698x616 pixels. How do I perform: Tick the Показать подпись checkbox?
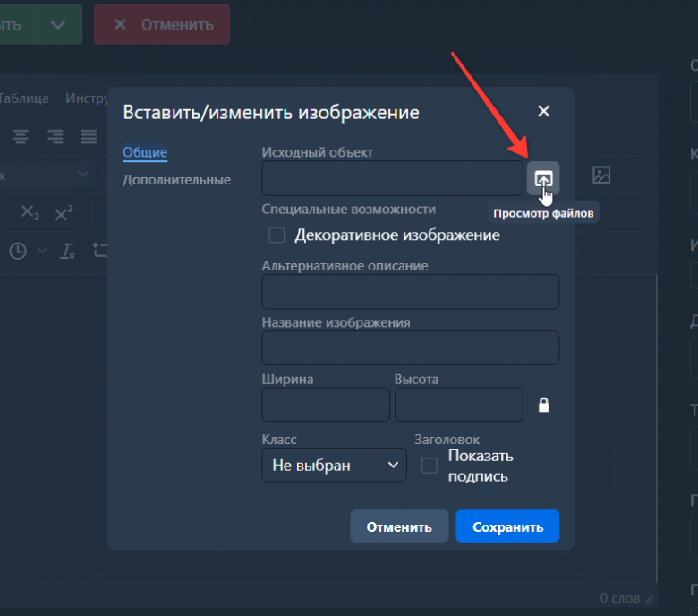(x=430, y=466)
